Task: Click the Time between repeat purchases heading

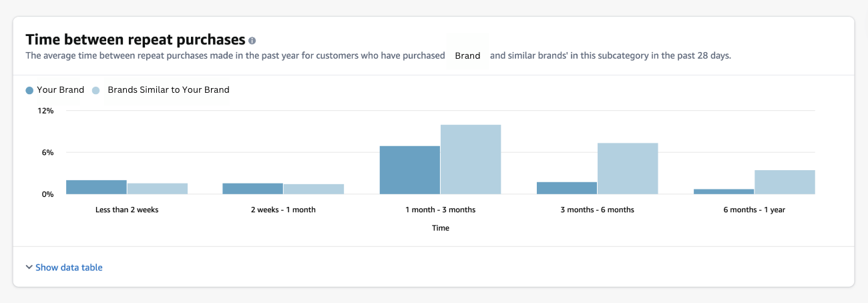Action: [136, 39]
